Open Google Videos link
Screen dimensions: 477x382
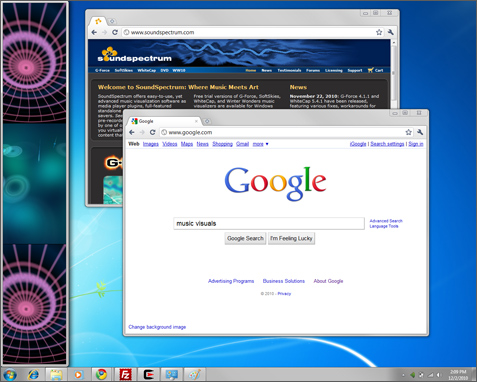click(x=170, y=144)
